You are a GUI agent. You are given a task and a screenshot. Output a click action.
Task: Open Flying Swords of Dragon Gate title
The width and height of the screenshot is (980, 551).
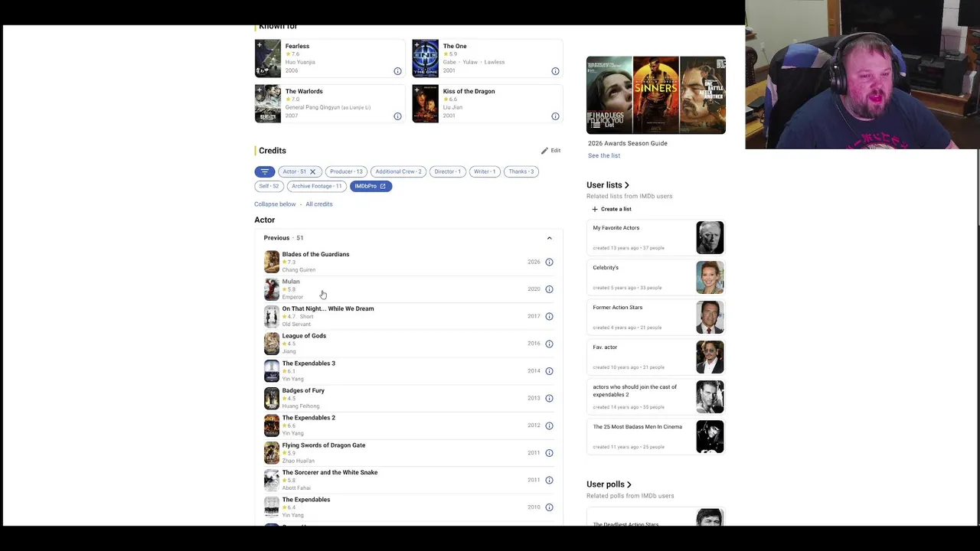point(324,445)
